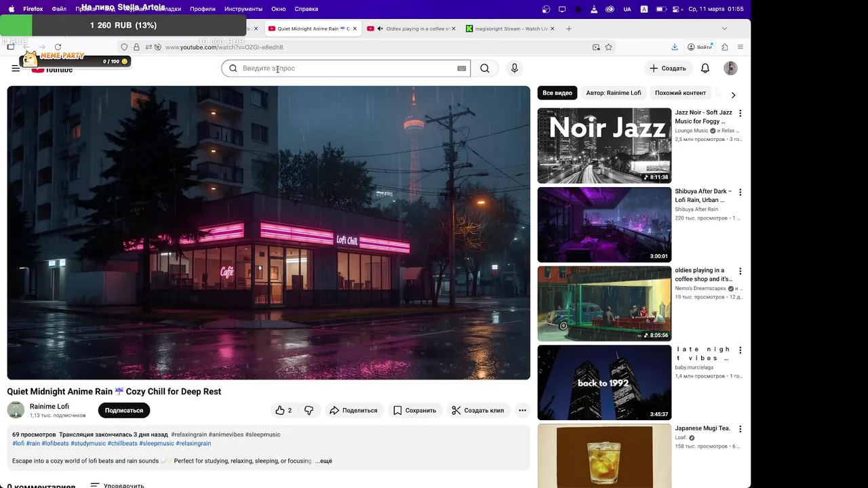Select the Все видео filter chip
This screenshot has width=868, height=488.
(557, 93)
